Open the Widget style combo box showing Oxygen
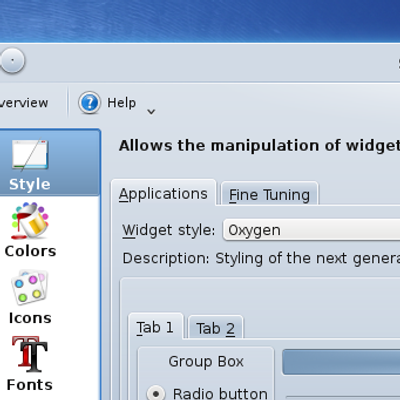 coord(311,230)
